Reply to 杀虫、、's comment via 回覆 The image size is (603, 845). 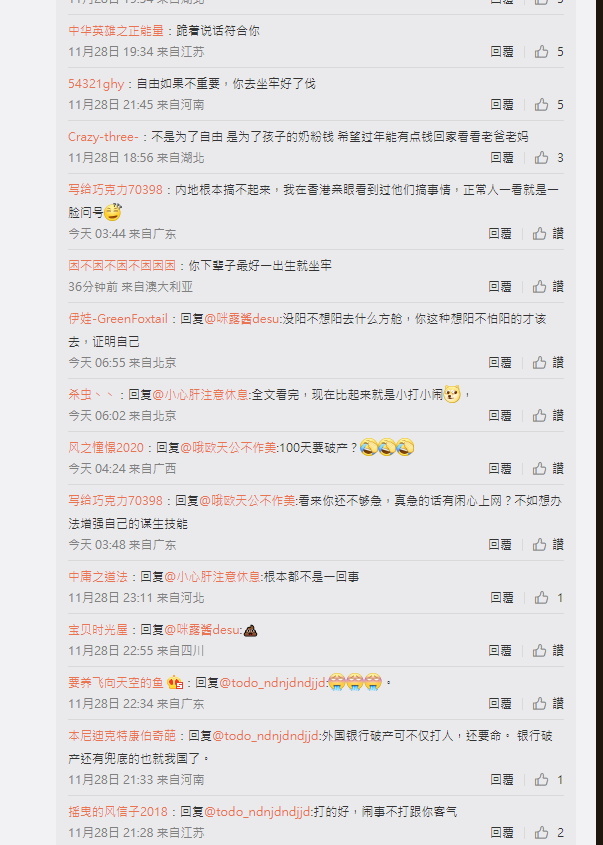[x=500, y=415]
